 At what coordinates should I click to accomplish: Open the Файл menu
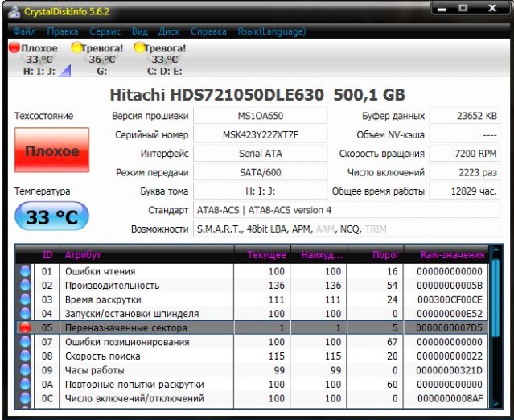point(24,31)
